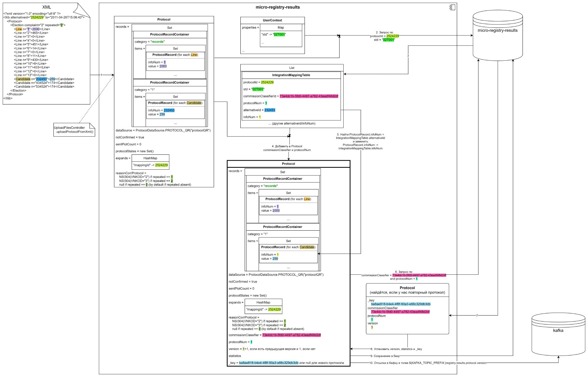Click the Protocol box for repeated protocol

(x=407, y=308)
